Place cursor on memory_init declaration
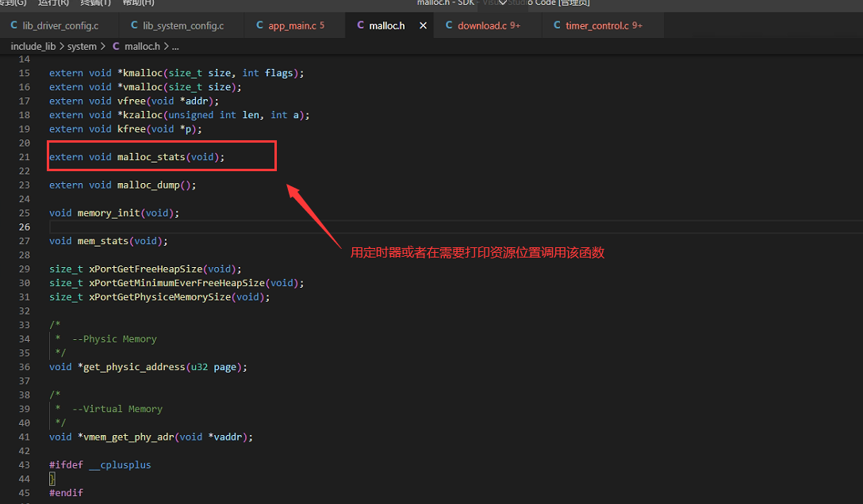 point(109,213)
